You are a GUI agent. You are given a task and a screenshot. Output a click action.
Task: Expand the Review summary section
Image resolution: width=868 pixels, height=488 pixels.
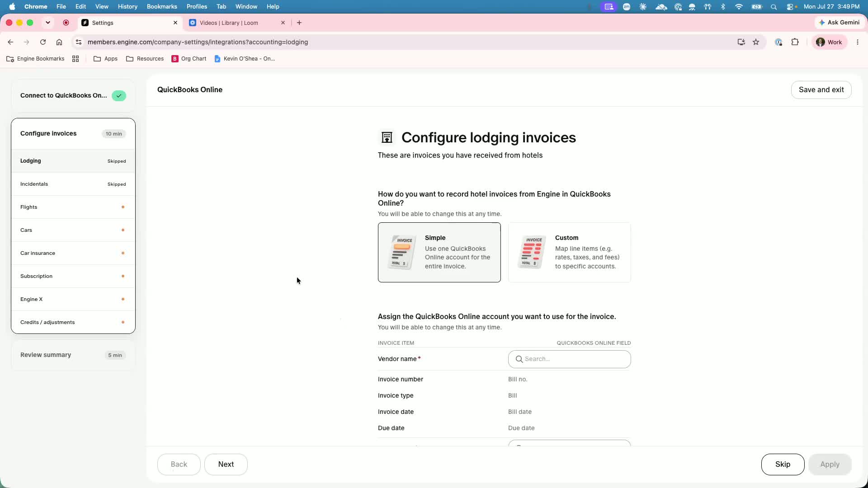point(73,355)
